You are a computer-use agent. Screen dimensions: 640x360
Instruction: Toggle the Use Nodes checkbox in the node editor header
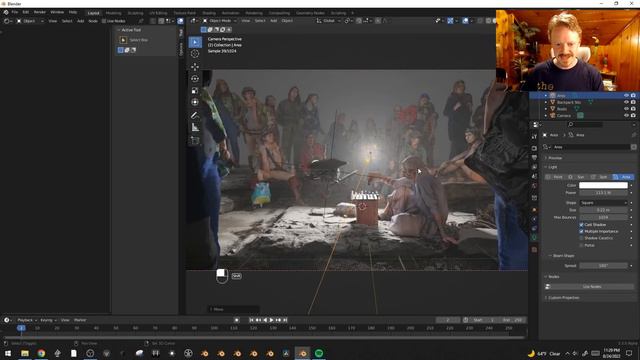[104, 21]
